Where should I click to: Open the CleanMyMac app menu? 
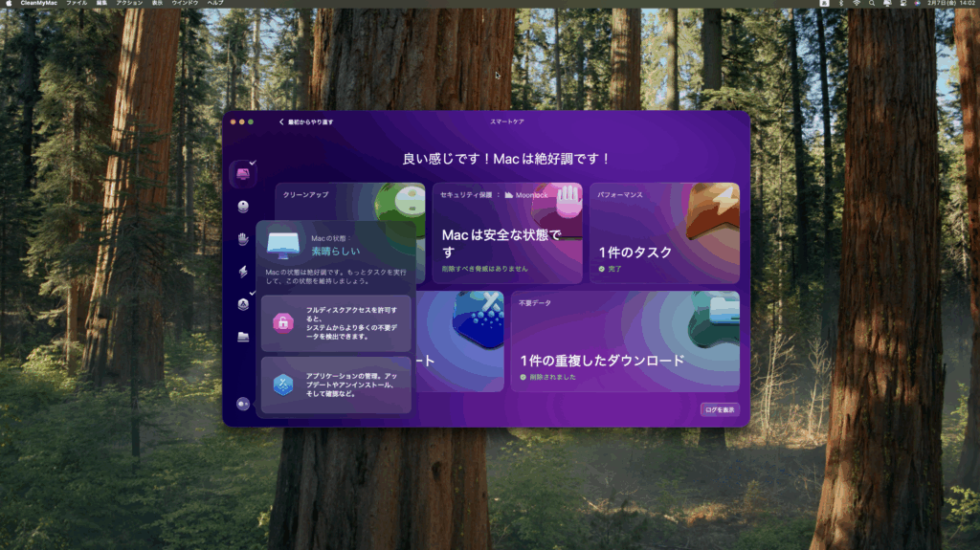point(38,3)
